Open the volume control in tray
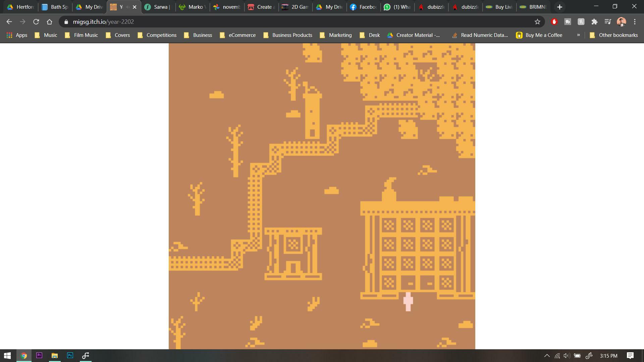Screen dimensions: 644x362 click(x=567, y=356)
